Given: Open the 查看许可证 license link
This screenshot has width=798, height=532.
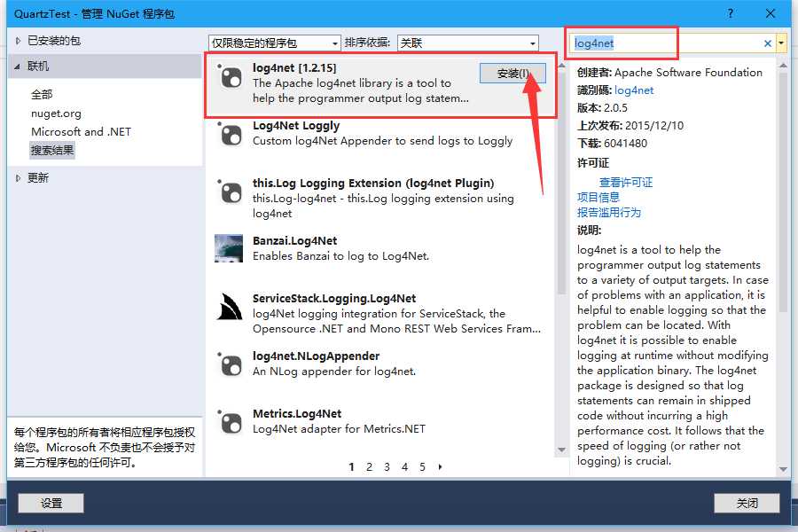Looking at the screenshot, I should (x=625, y=183).
